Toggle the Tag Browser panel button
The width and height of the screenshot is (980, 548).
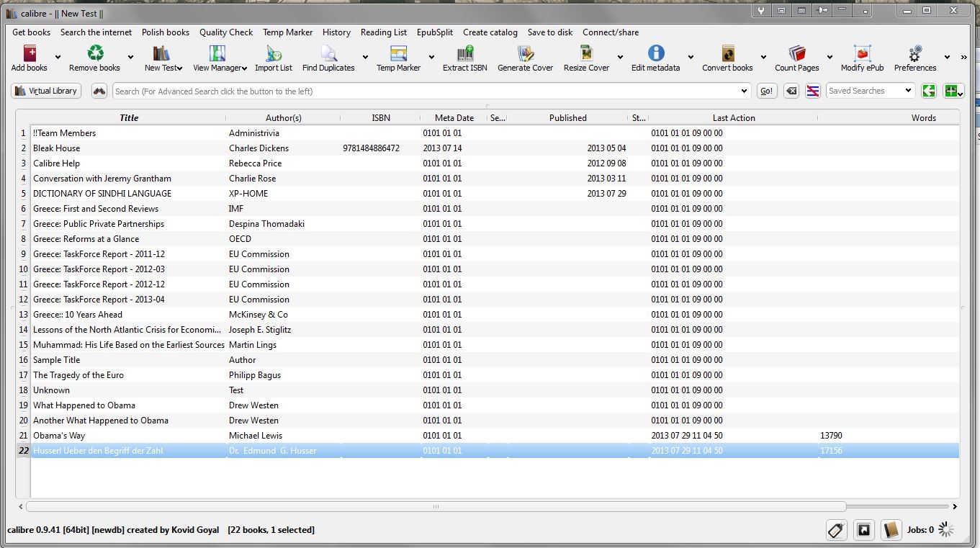click(836, 530)
